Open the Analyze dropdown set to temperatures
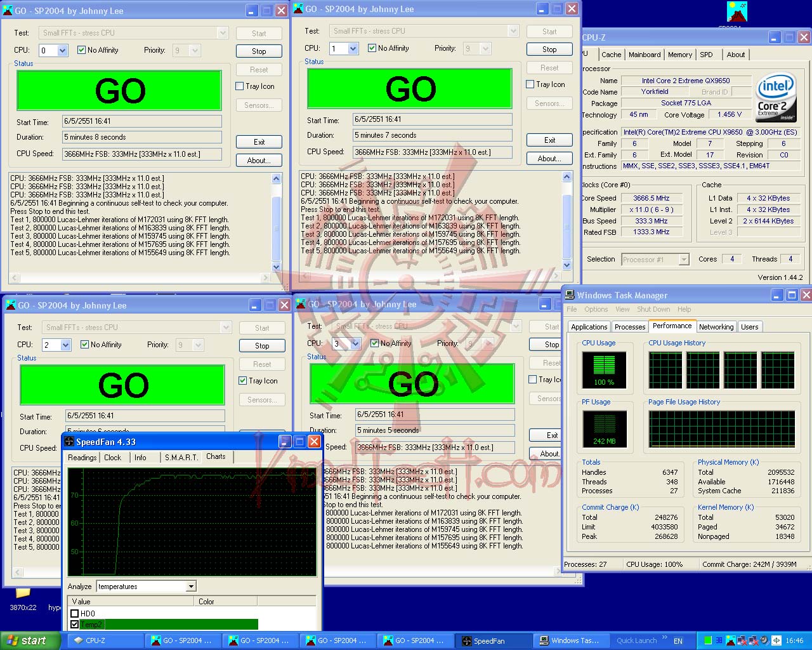 click(x=191, y=587)
